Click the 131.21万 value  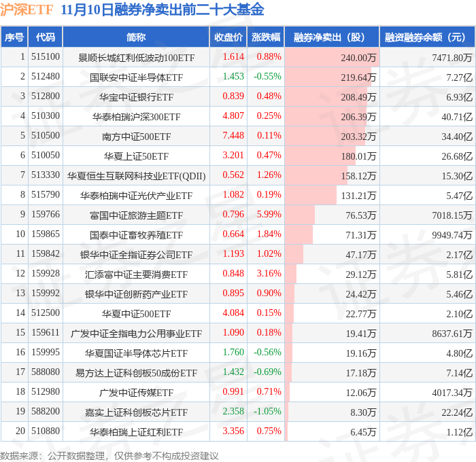pyautogui.click(x=358, y=196)
